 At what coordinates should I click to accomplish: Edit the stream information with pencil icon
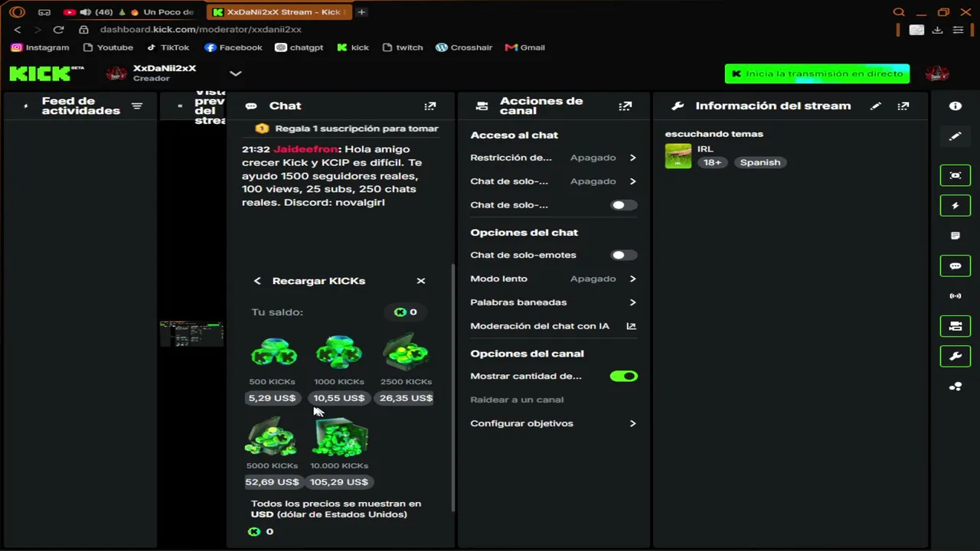click(876, 106)
